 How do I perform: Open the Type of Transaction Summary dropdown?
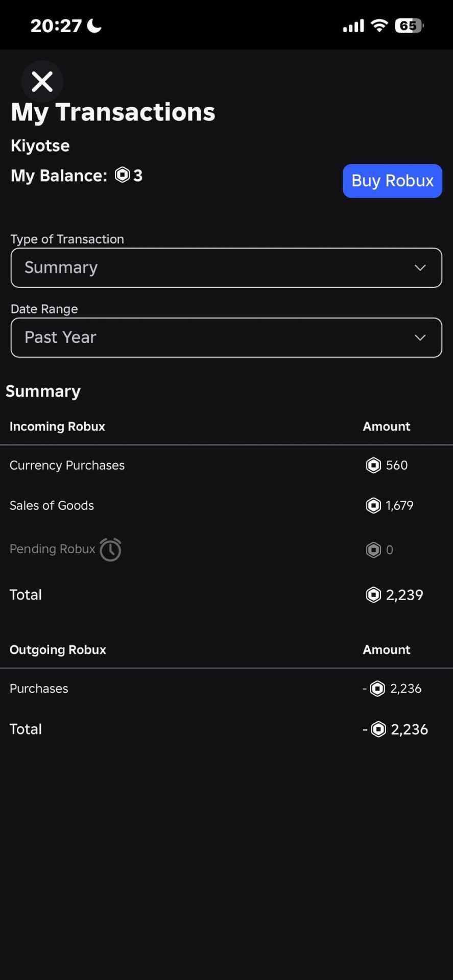(x=226, y=267)
